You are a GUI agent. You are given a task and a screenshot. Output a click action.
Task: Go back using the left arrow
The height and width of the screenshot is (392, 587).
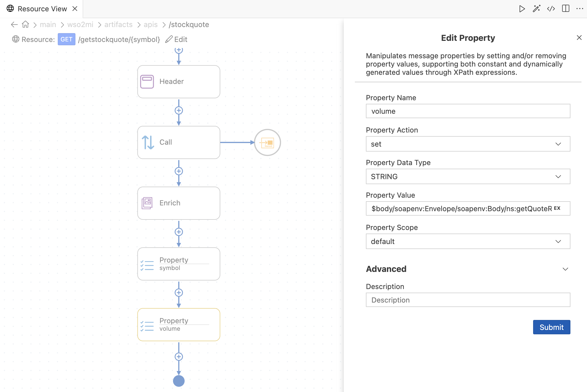pos(14,25)
